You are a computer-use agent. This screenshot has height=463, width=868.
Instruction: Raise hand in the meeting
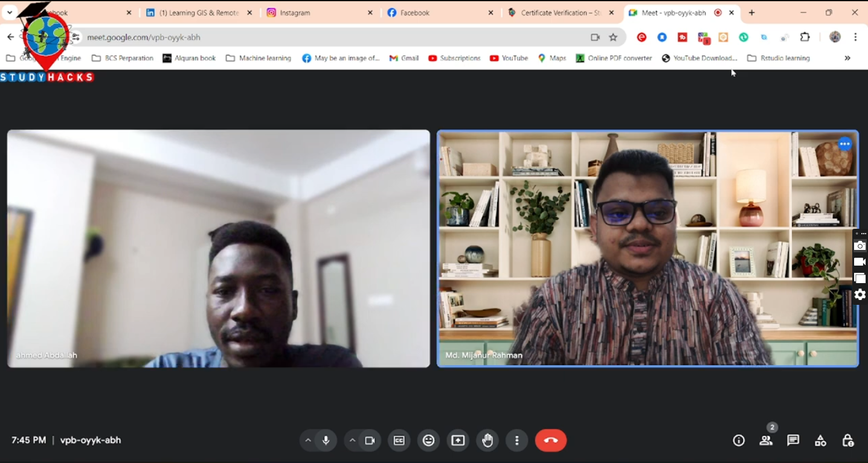(487, 441)
